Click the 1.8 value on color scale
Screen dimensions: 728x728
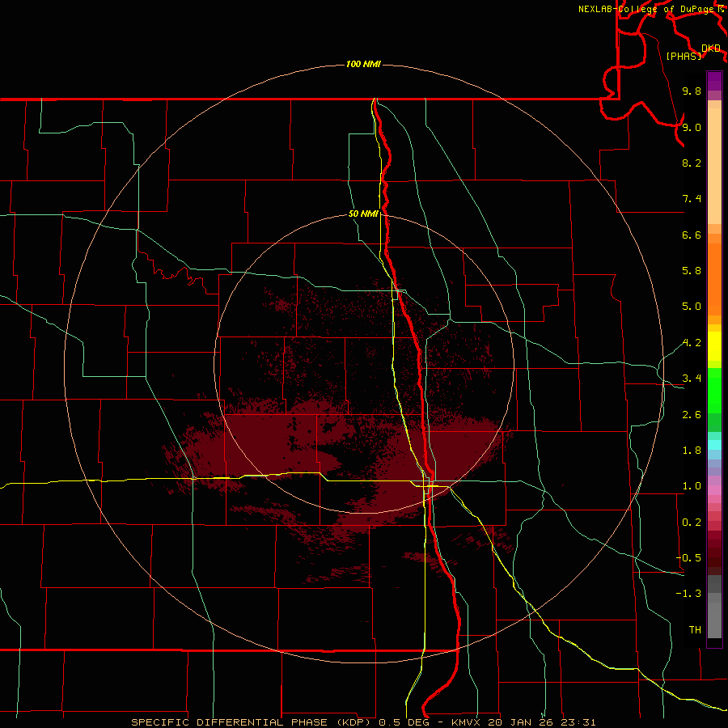click(692, 451)
